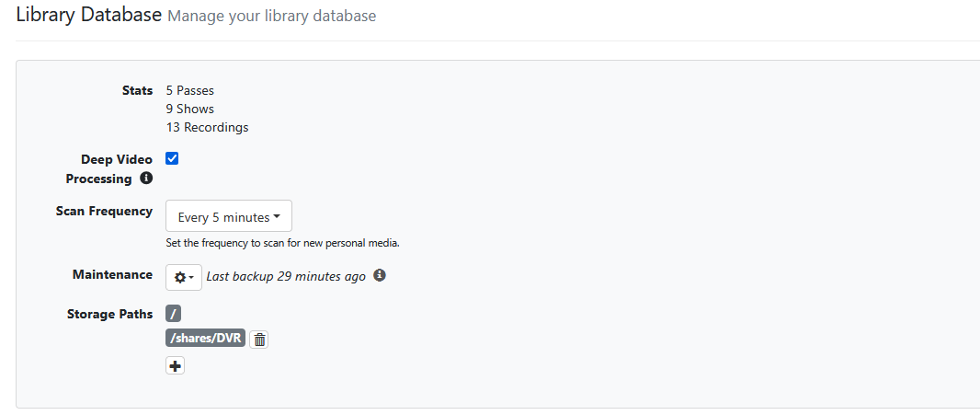This screenshot has height=415, width=980.
Task: Add a new storage path
Action: click(176, 366)
